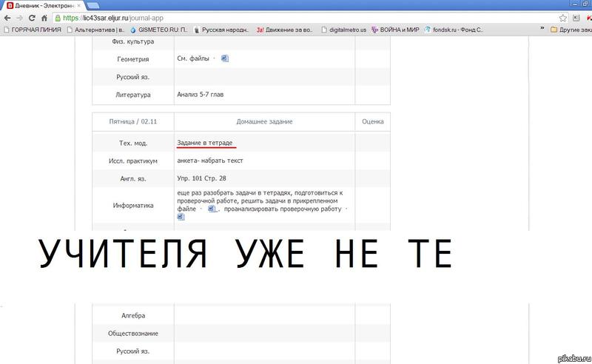Viewport: 592px width, 364px height.
Task: Select the Дневник - Электронный tab
Action: tap(44, 5)
